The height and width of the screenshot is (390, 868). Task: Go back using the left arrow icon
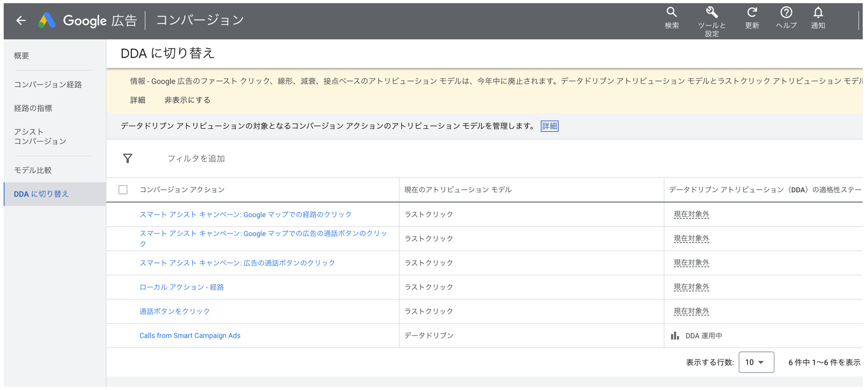(x=21, y=21)
